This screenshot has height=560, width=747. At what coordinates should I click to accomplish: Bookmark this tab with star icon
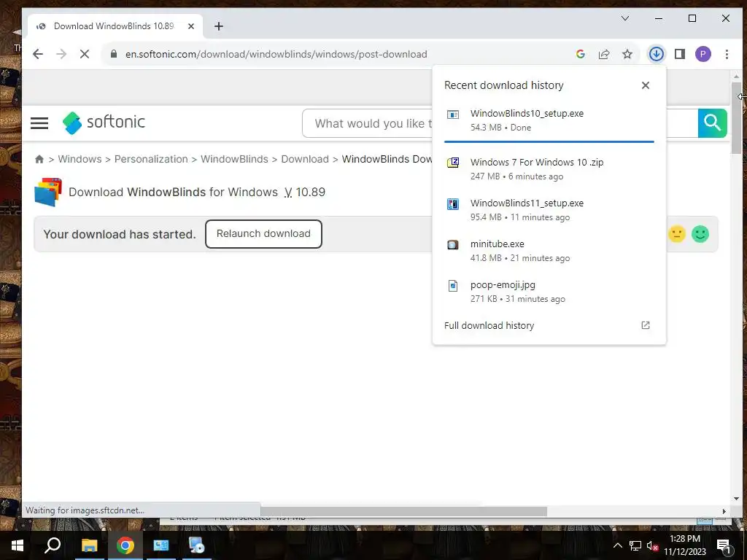click(627, 54)
